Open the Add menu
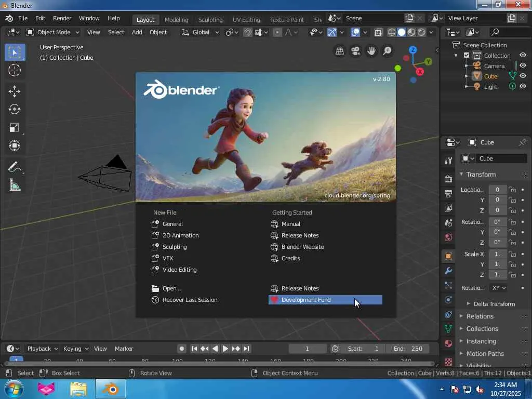 point(137,32)
